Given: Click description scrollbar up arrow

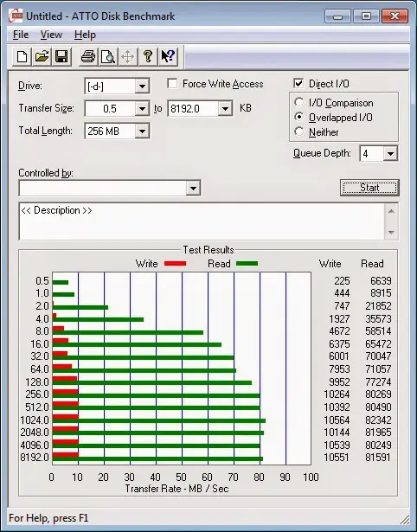Looking at the screenshot, I should pos(391,211).
